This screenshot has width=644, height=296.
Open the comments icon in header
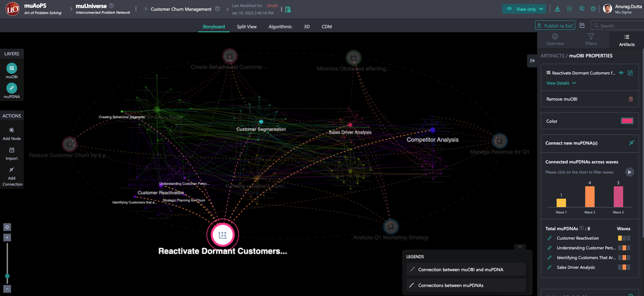582,9
